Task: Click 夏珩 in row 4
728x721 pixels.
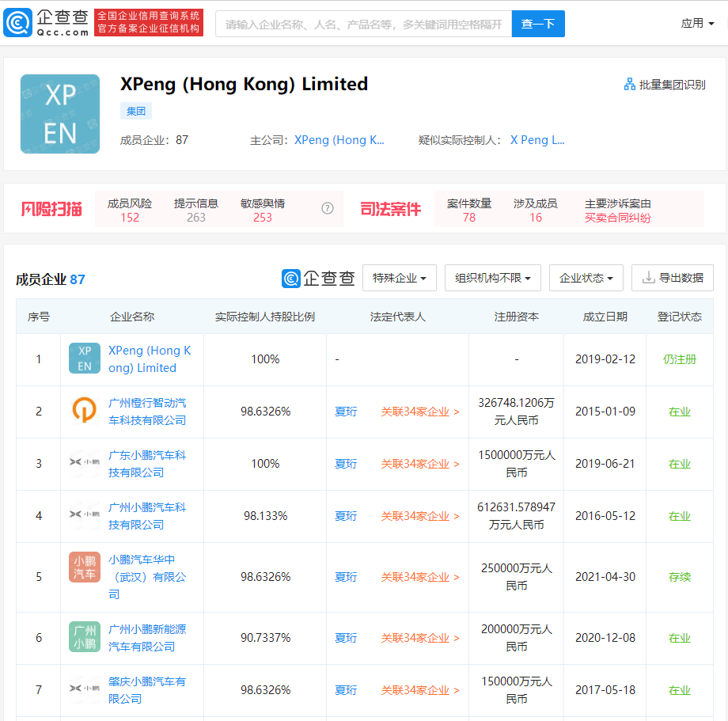Action: click(346, 516)
